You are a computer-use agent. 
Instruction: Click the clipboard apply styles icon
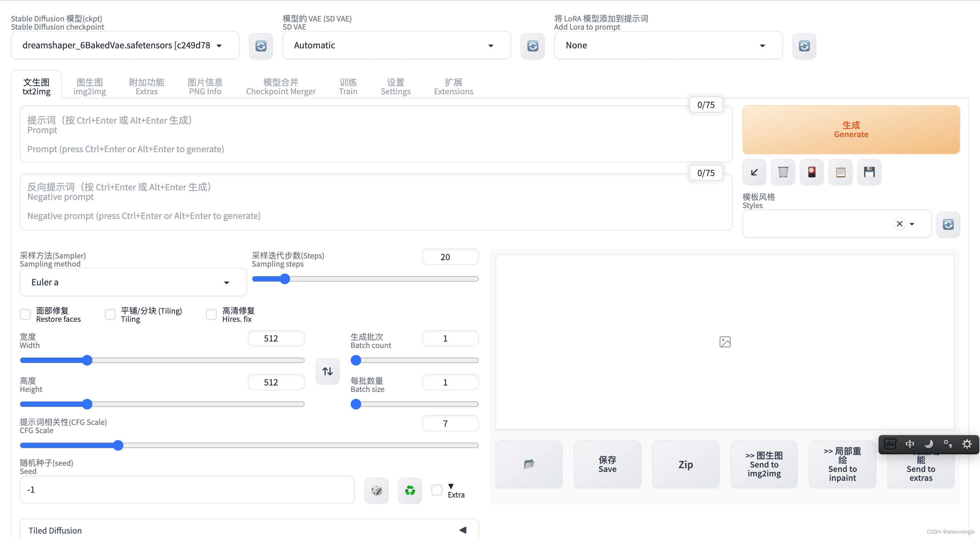pyautogui.click(x=840, y=172)
